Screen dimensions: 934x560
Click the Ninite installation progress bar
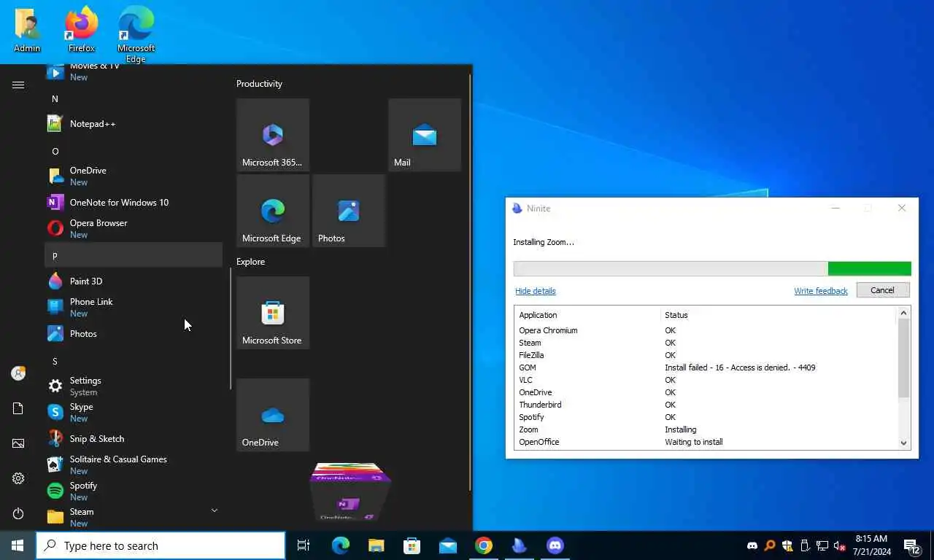(712, 268)
